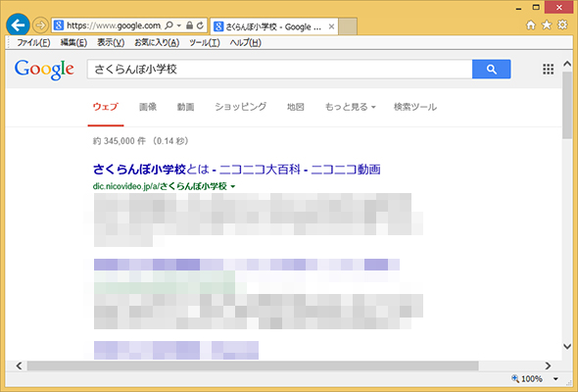Screen dimensions: 578x392
Task: Open the ヘルプ(H) menu
Action: (x=246, y=43)
